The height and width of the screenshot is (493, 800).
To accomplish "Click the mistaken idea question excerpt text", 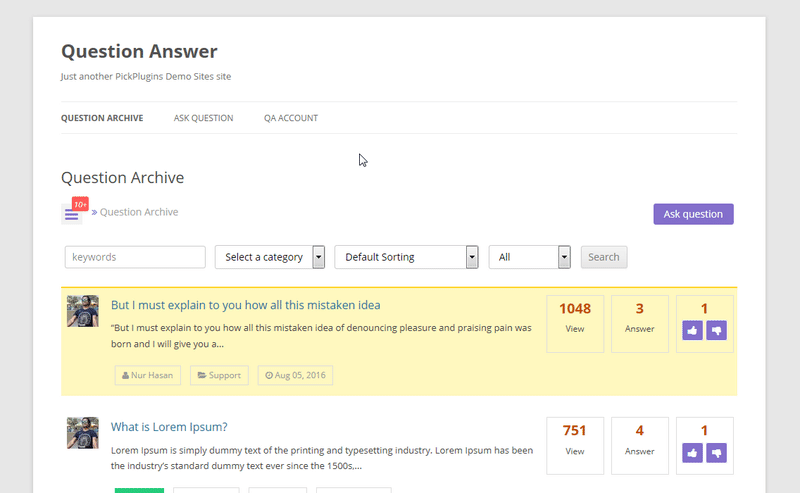I will 321,336.
